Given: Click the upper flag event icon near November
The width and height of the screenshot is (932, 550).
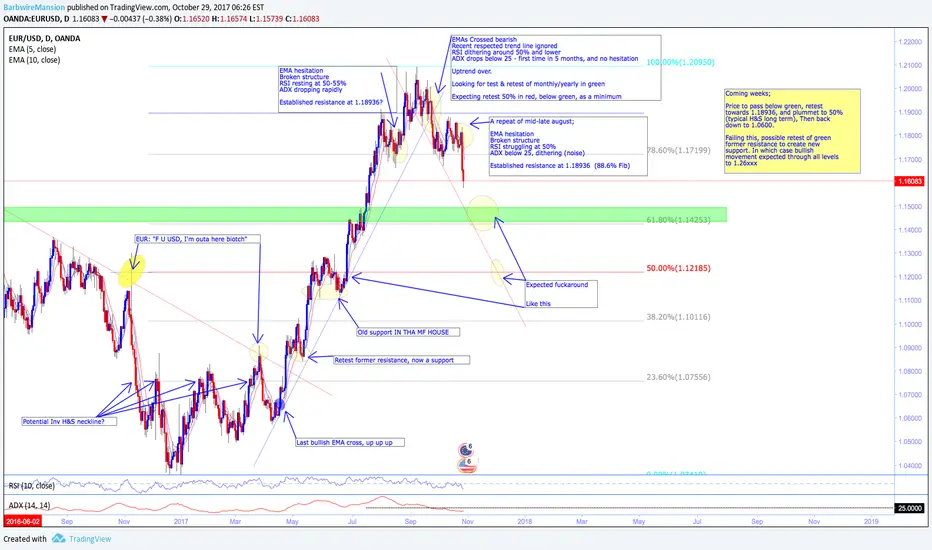Looking at the screenshot, I should tap(467, 449).
